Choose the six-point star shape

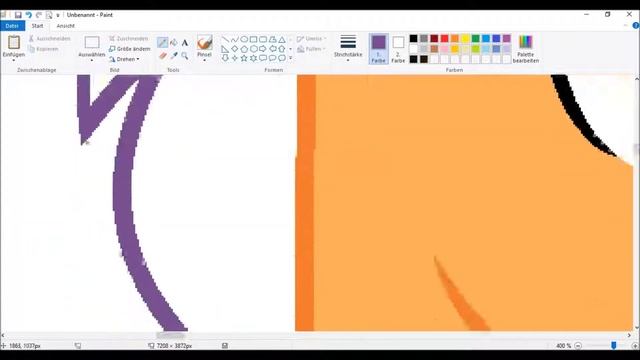(253, 58)
